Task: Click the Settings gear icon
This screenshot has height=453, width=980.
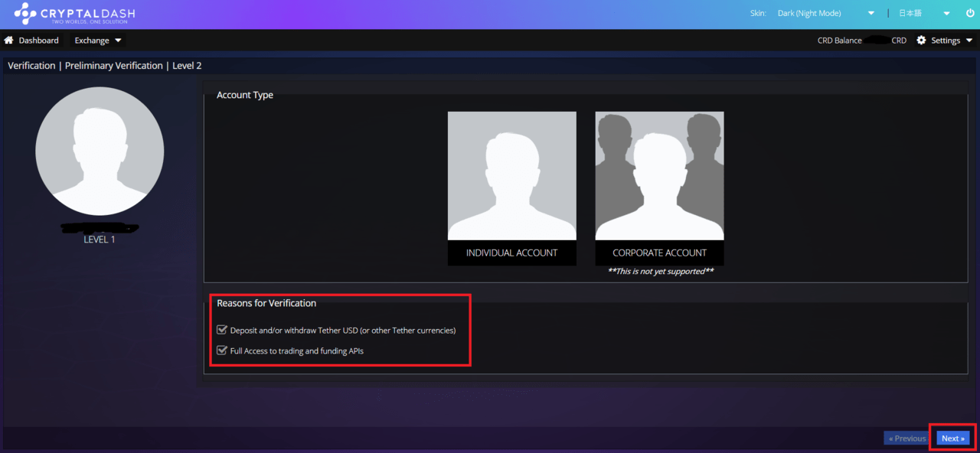Action: [921, 41]
